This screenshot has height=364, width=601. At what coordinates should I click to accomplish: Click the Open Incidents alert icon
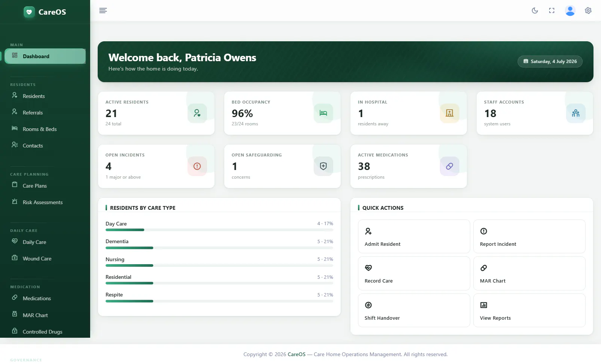(197, 166)
